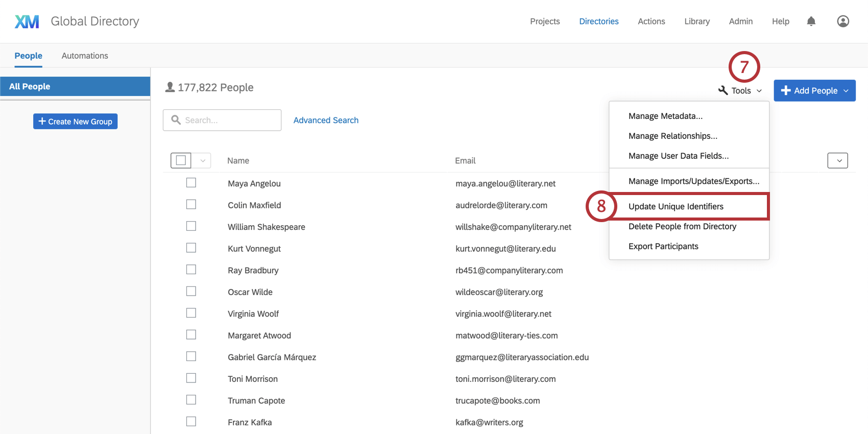Image resolution: width=868 pixels, height=434 pixels.
Task: Click the plus icon on Add People
Action: [x=786, y=90]
